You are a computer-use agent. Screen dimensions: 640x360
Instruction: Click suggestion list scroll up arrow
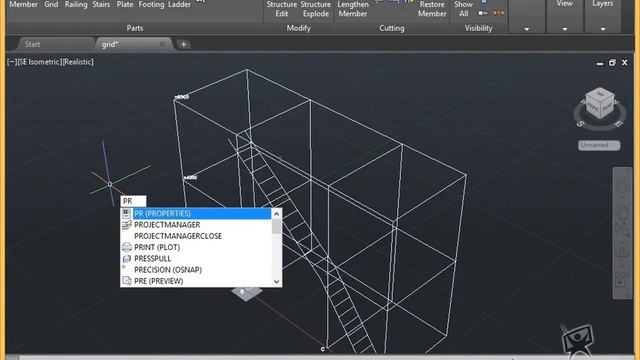[276, 213]
